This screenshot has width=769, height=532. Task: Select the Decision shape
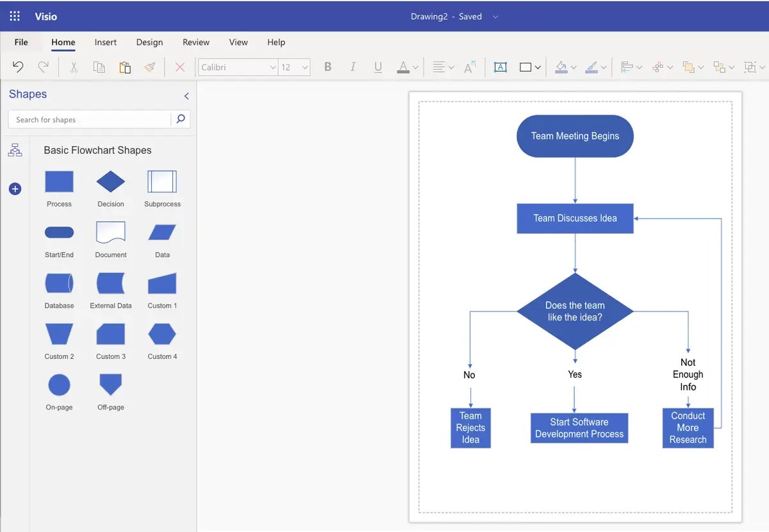tap(110, 183)
